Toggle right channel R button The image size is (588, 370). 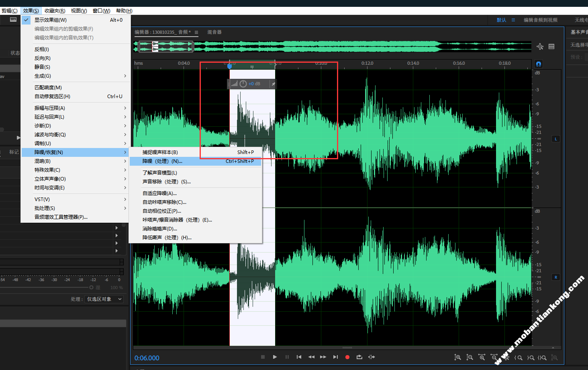(556, 277)
